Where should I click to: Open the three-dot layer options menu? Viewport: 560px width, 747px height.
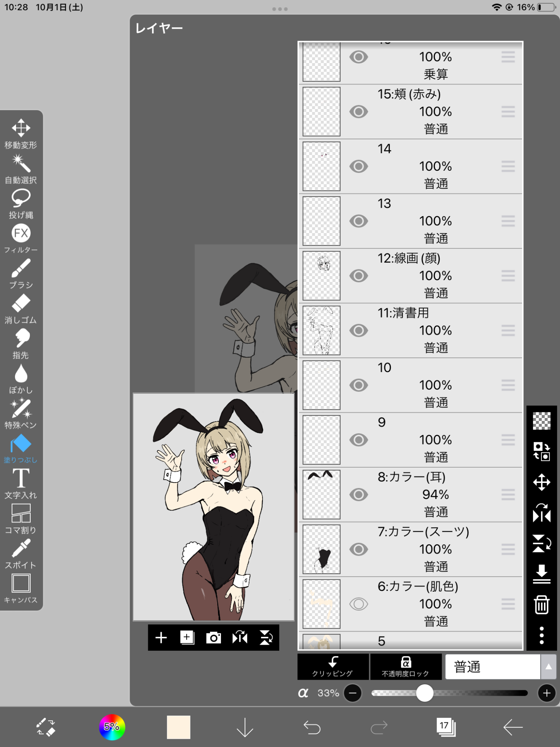click(x=541, y=635)
